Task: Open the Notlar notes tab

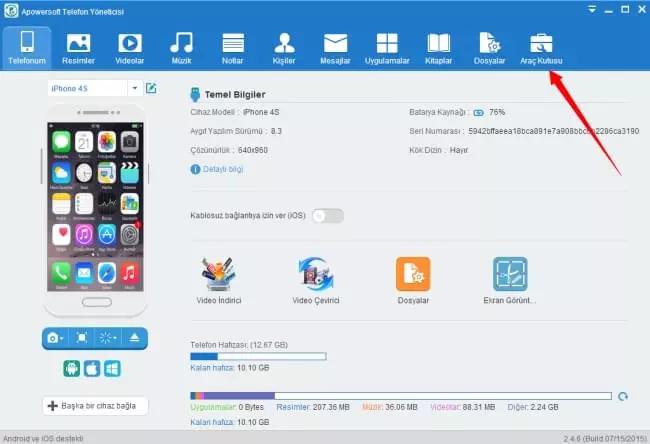Action: tap(233, 48)
